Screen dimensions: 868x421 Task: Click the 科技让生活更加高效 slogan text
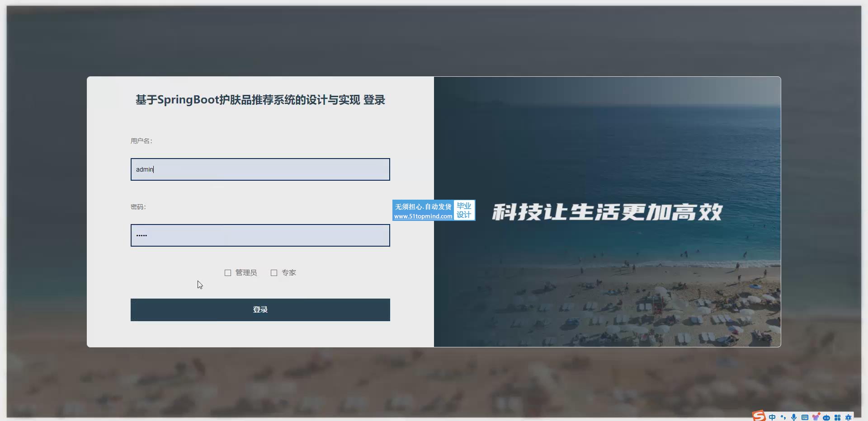point(607,212)
